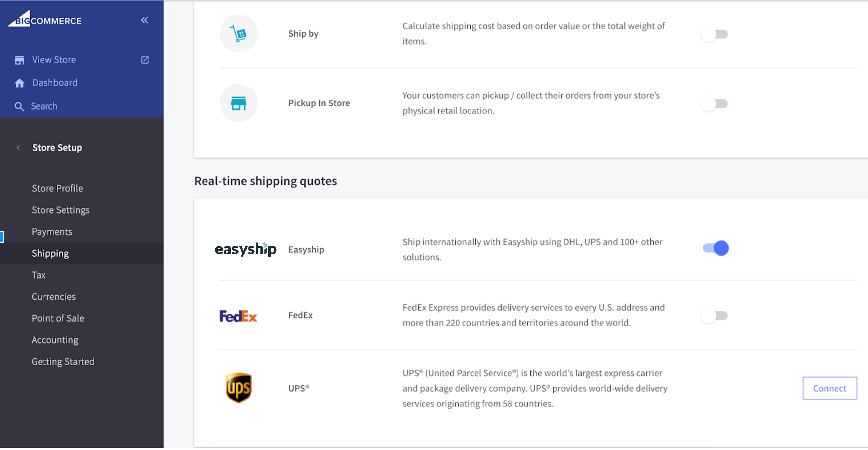868x450 pixels.
Task: Click the Ship by cart icon
Action: point(239,34)
